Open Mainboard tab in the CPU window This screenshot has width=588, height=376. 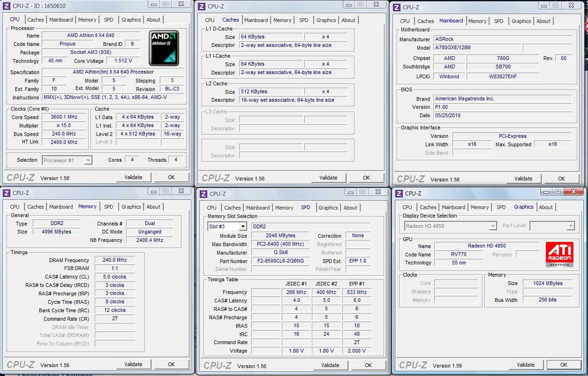point(61,20)
